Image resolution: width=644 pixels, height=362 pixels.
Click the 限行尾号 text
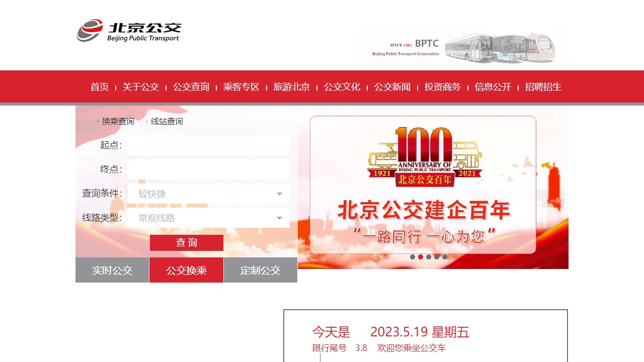[330, 348]
